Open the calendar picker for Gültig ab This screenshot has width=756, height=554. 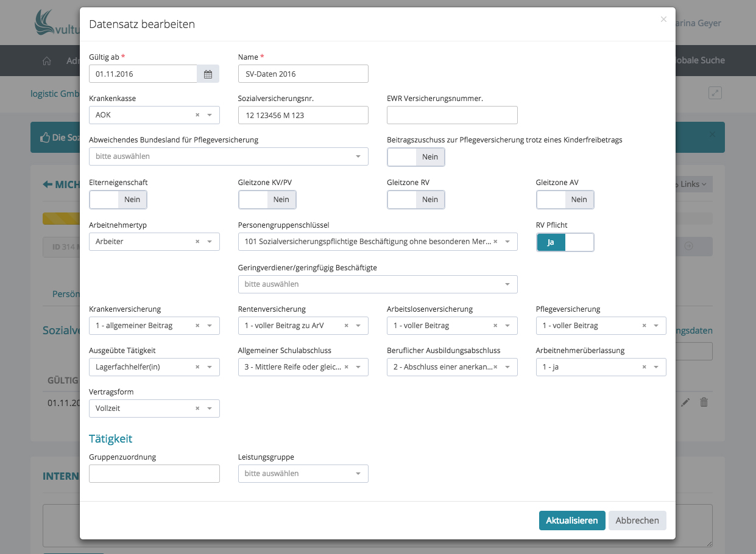(x=208, y=74)
